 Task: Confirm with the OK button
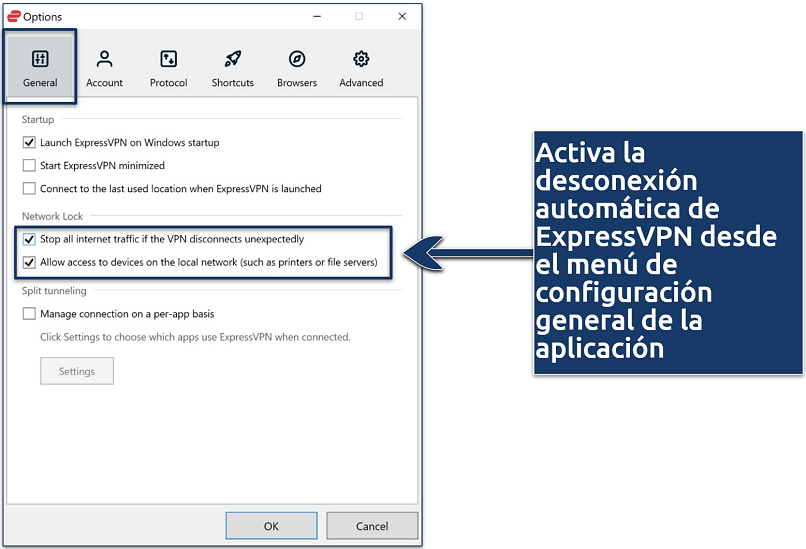[271, 526]
